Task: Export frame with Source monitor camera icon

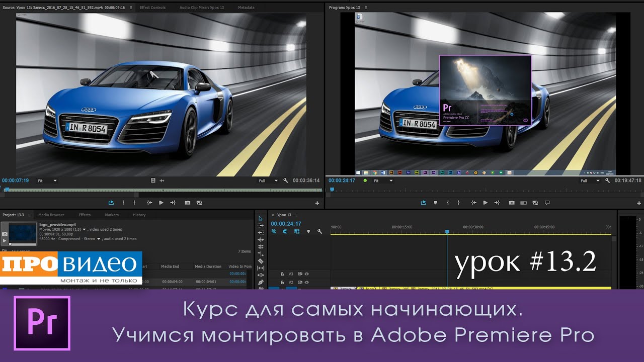Action: (187, 203)
